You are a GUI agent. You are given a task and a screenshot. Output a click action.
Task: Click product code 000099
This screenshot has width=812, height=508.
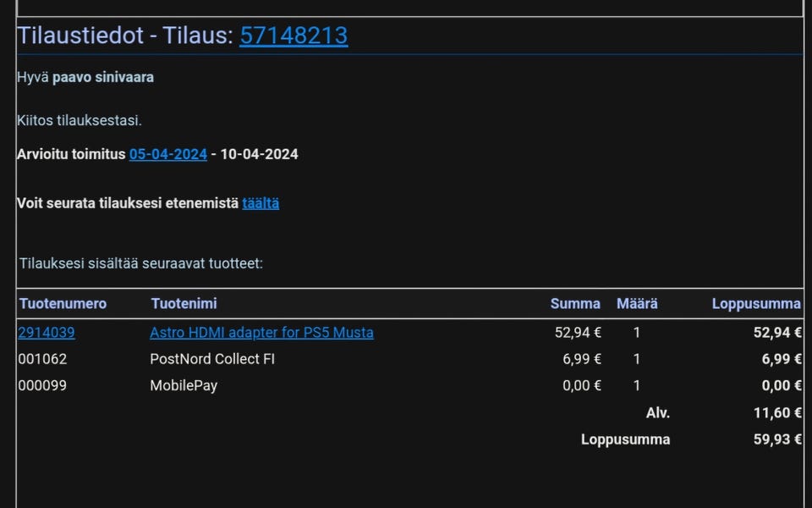click(42, 385)
